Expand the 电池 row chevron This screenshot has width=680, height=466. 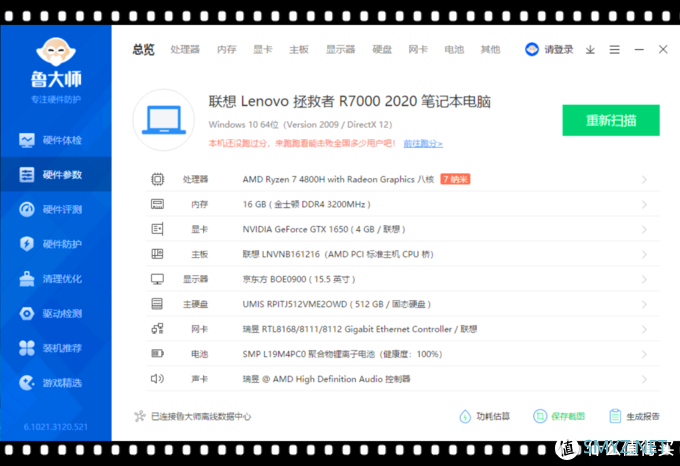click(x=644, y=355)
